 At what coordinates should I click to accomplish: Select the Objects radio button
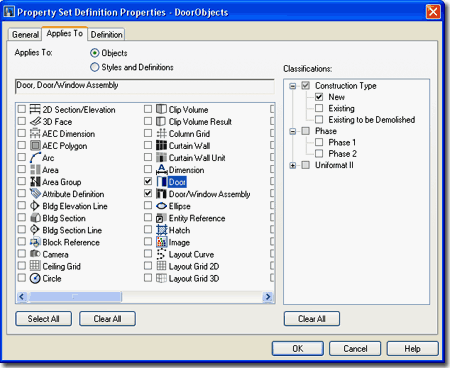pyautogui.click(x=95, y=53)
